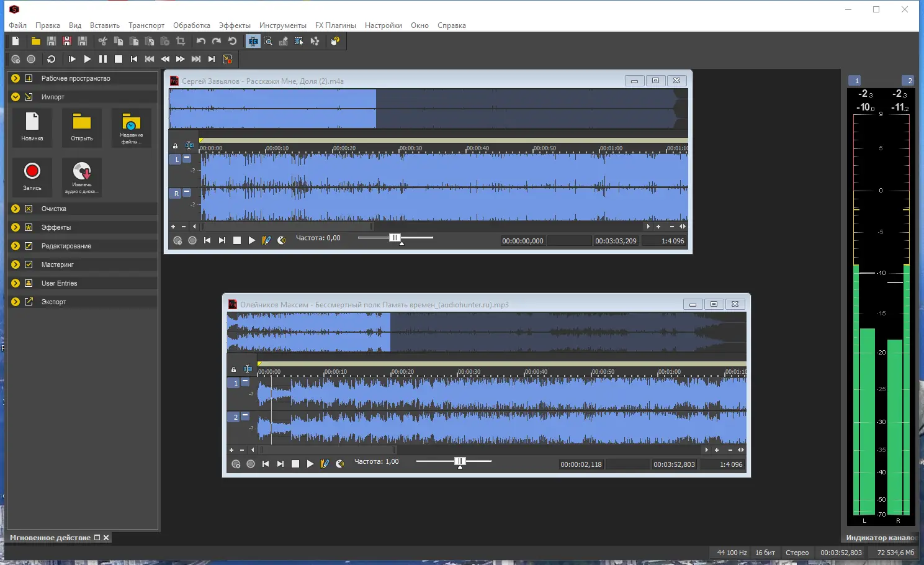Open the interactive help hand icon
Screen dimensions: 924x565
(x=335, y=41)
